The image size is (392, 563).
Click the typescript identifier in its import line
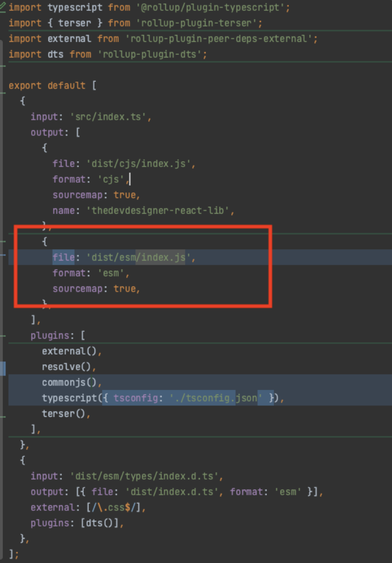coord(75,8)
